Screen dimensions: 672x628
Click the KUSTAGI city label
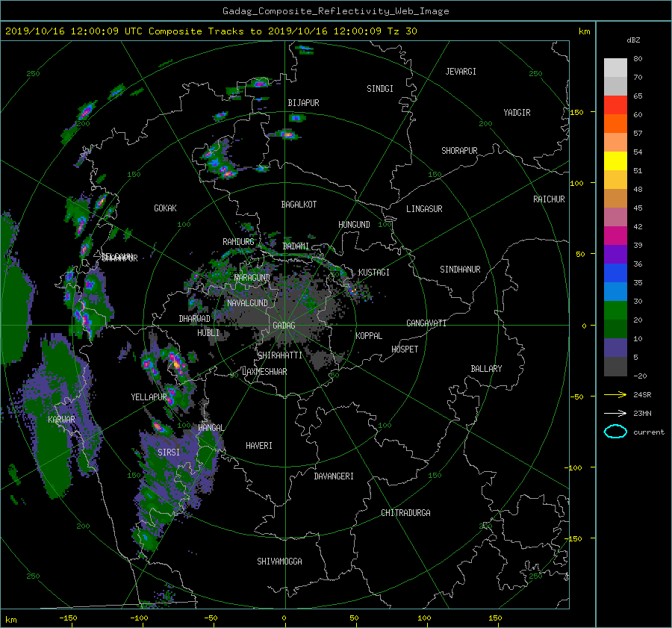[x=374, y=273]
